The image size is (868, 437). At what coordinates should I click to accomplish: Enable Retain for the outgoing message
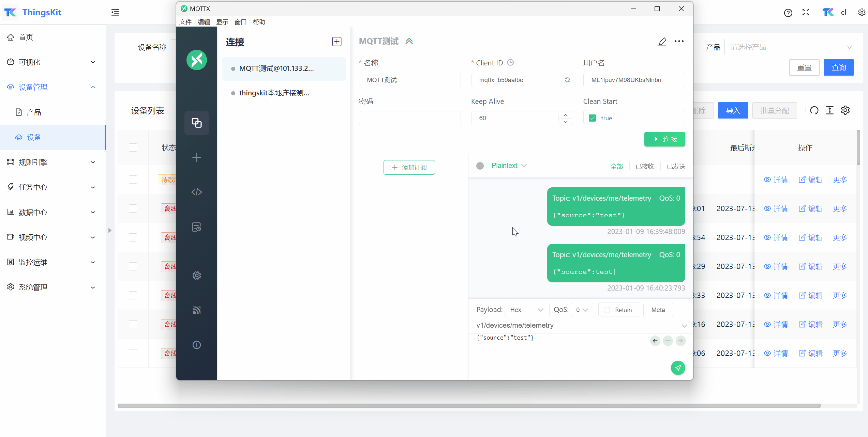pos(607,310)
